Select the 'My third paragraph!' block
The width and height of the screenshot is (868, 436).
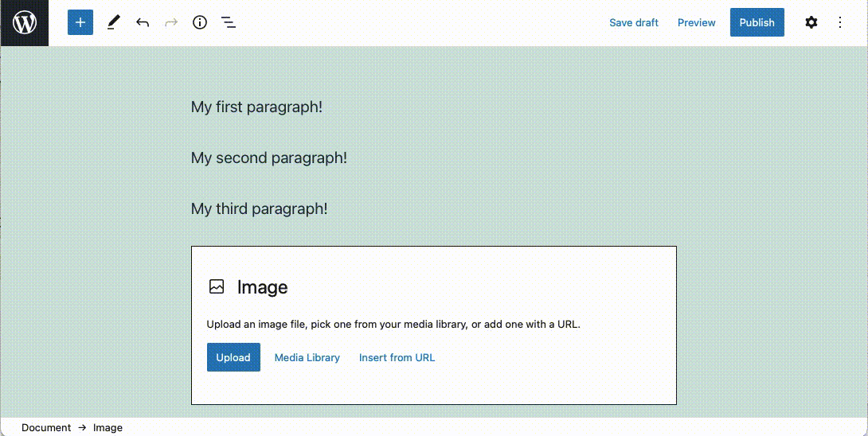259,208
